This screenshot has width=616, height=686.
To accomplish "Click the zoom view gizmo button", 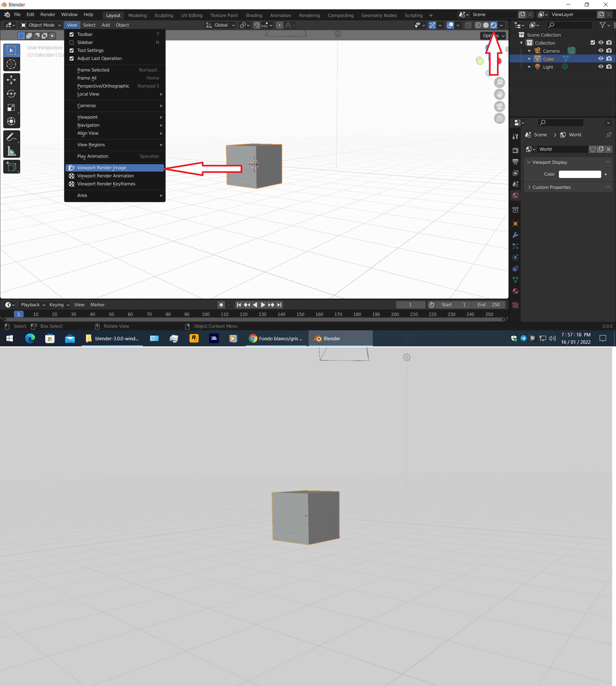I will click(x=499, y=82).
